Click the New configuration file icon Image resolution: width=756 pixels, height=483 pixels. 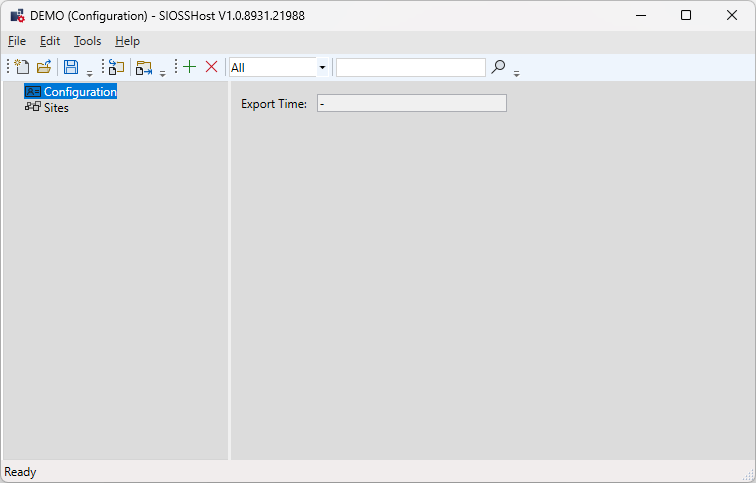22,67
